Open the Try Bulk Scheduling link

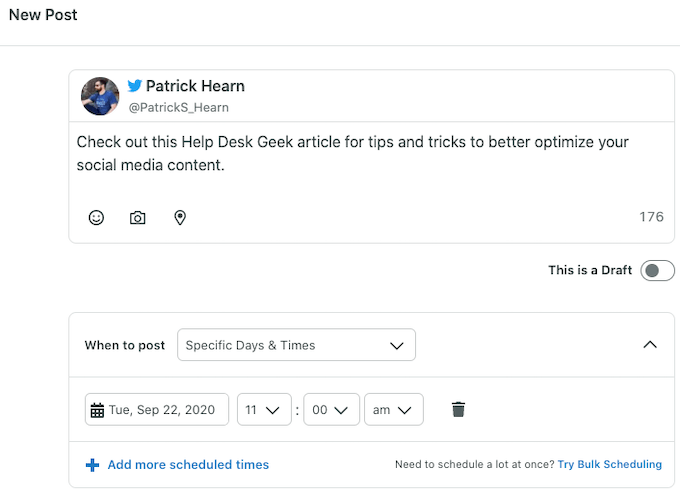pos(609,465)
